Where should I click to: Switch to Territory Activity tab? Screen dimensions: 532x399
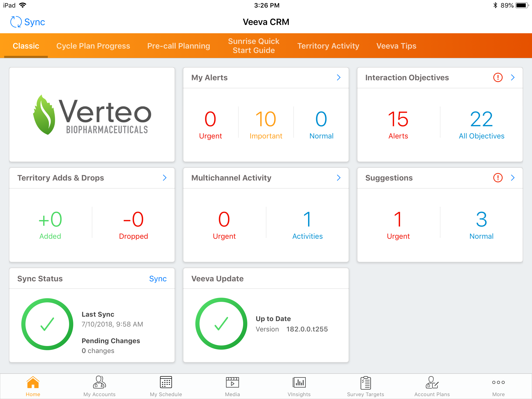328,46
